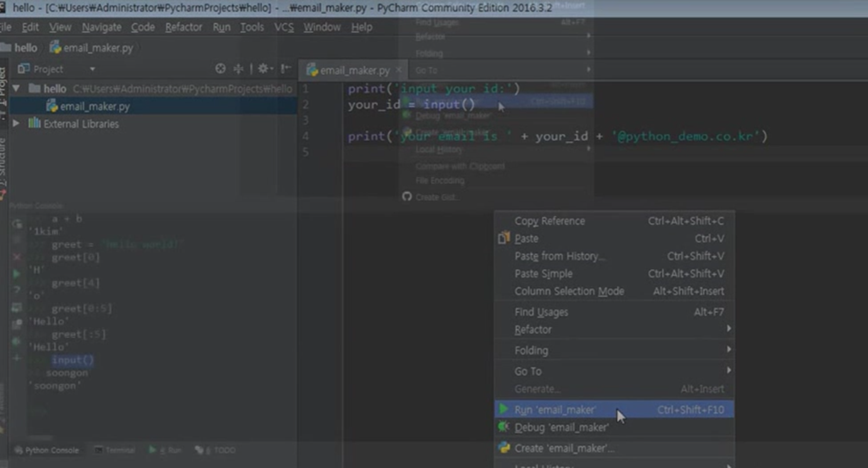Click Python icon beside Create 'email_maker'

503,448
